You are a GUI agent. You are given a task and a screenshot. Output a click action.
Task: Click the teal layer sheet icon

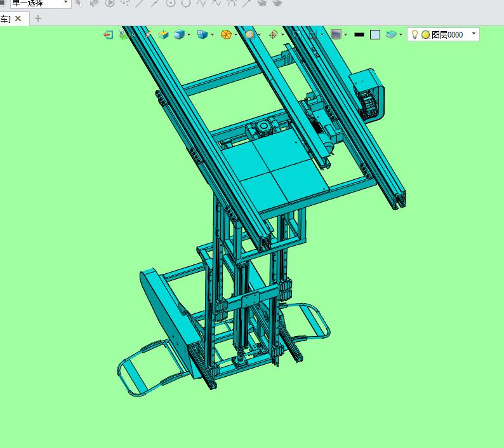391,34
